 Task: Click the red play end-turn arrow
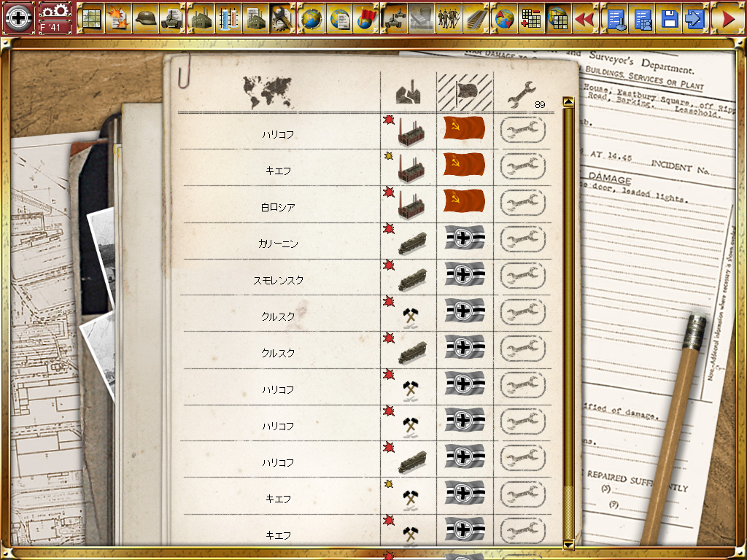(727, 18)
